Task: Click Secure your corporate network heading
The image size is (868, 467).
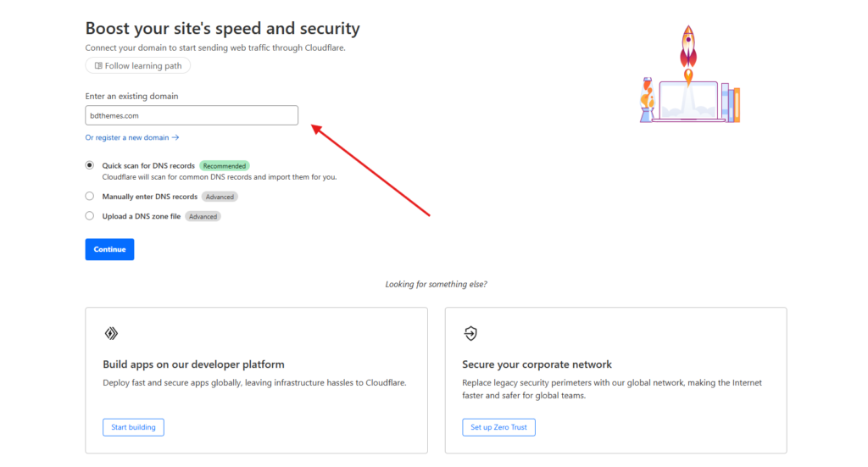Action: [x=537, y=364]
